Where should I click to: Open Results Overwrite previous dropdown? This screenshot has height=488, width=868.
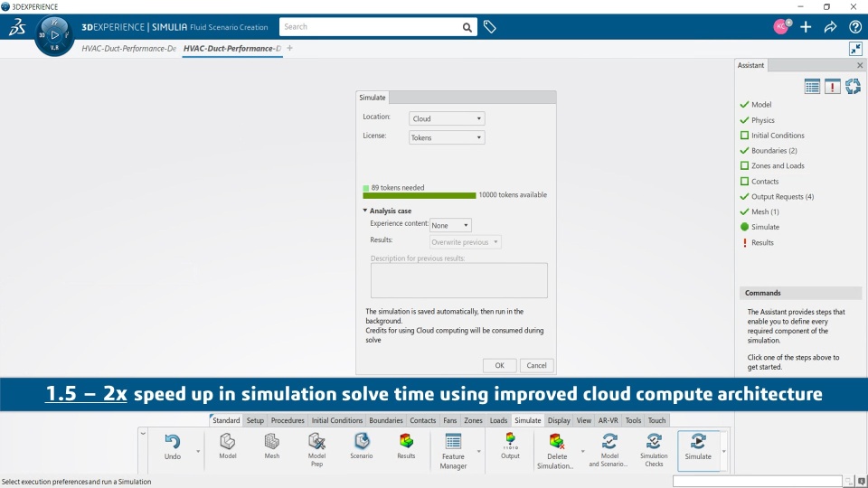465,242
